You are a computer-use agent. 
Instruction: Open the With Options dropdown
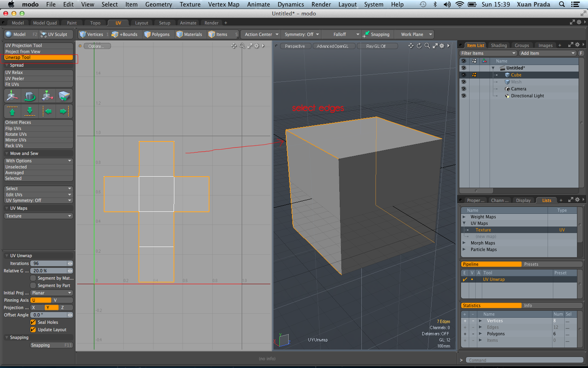pos(39,161)
